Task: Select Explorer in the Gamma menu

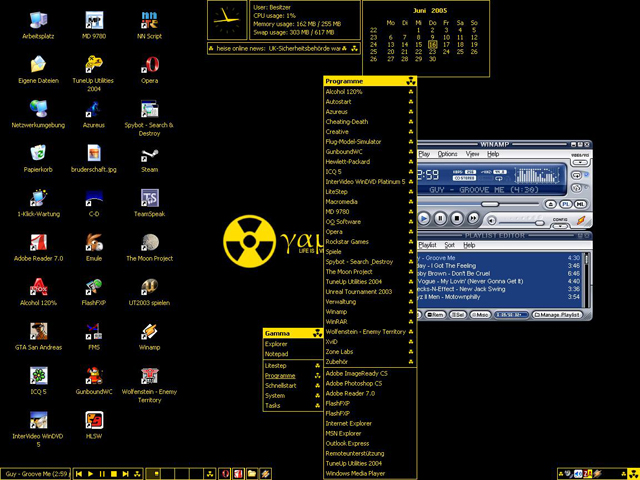Action: (293, 344)
